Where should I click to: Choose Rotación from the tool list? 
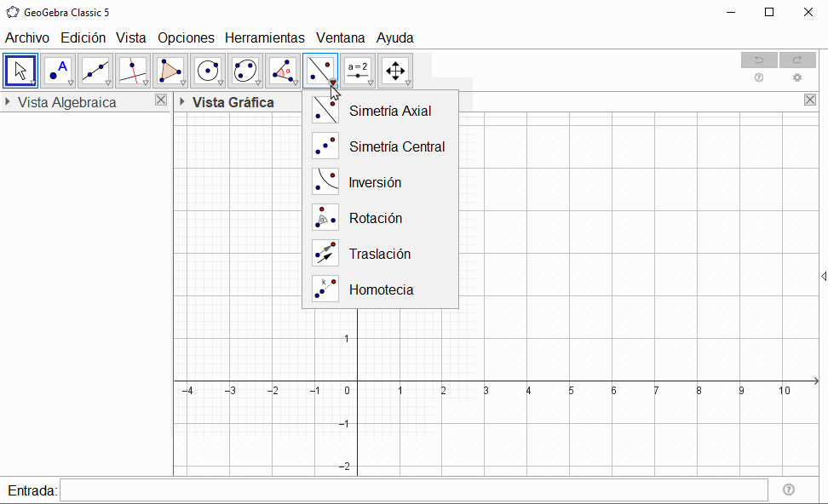tap(375, 218)
